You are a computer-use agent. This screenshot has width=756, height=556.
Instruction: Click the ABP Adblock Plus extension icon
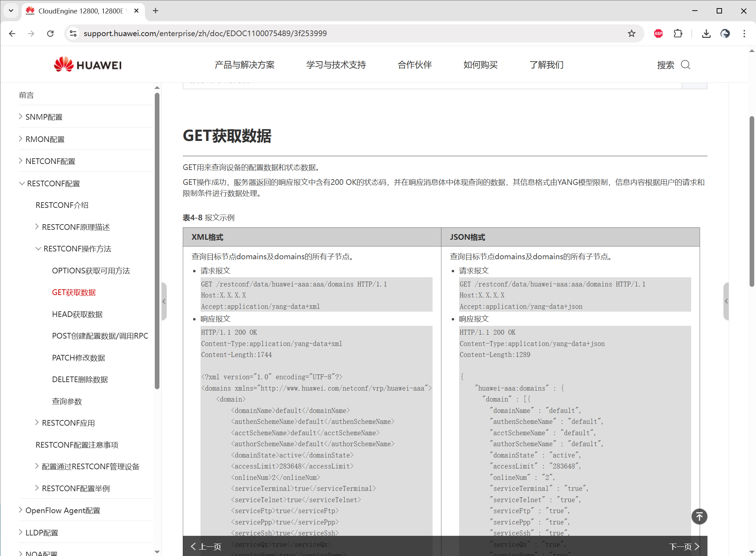(x=658, y=33)
